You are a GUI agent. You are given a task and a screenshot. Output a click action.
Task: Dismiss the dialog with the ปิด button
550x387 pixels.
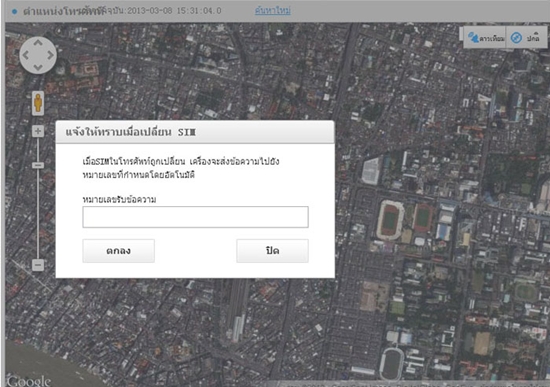click(x=273, y=251)
